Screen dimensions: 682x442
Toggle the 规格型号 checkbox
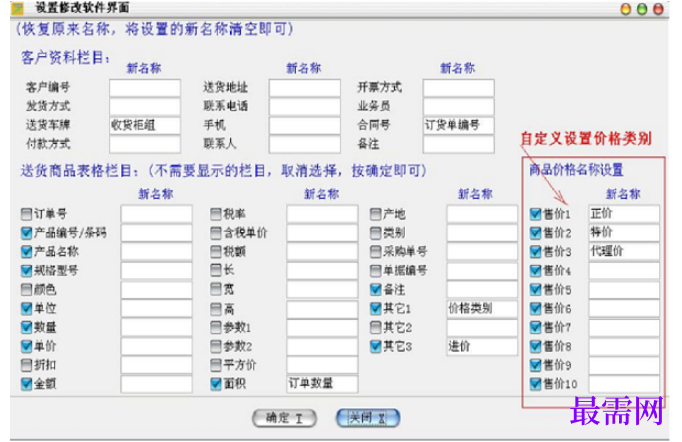(x=27, y=271)
